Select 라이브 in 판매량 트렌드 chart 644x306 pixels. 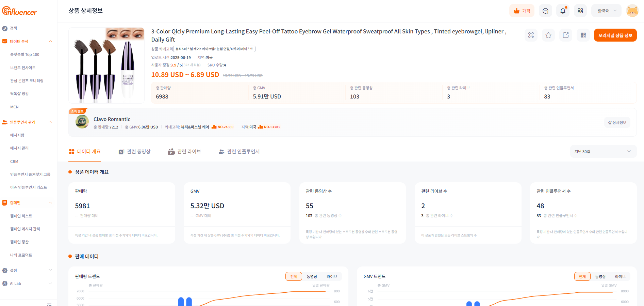click(332, 276)
